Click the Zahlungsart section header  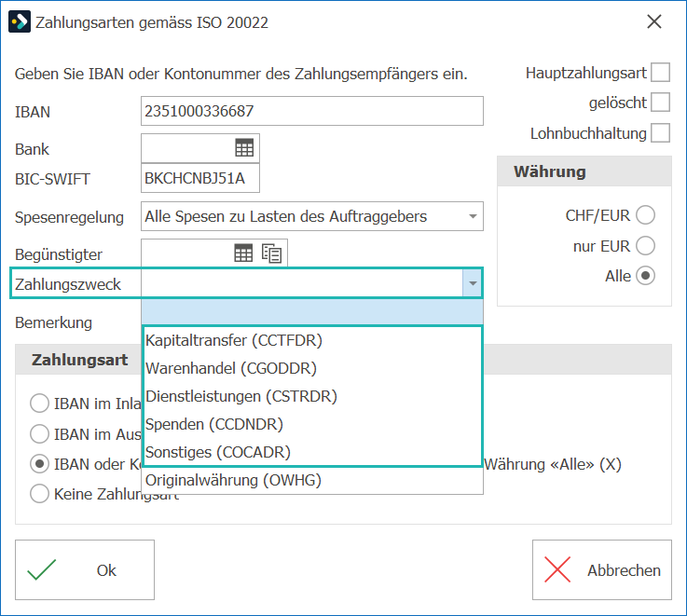pyautogui.click(x=79, y=360)
